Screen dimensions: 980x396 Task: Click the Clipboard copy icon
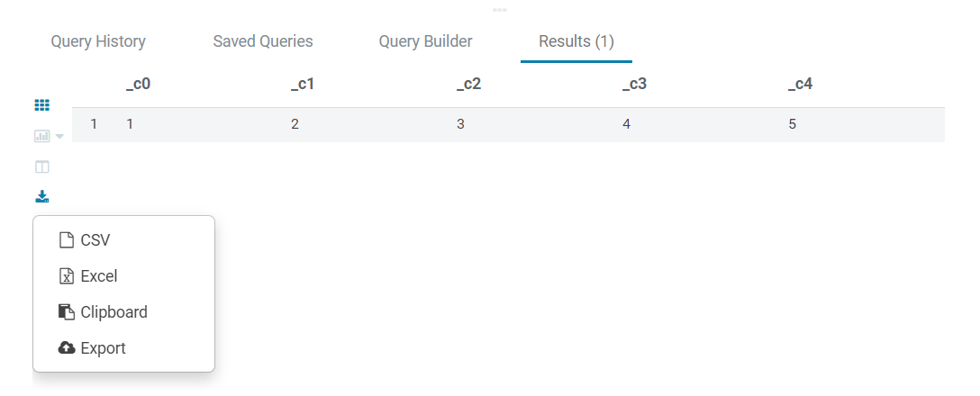tap(67, 311)
